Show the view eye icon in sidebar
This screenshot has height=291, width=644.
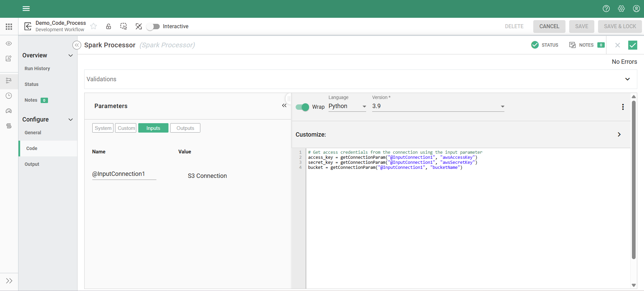9,44
